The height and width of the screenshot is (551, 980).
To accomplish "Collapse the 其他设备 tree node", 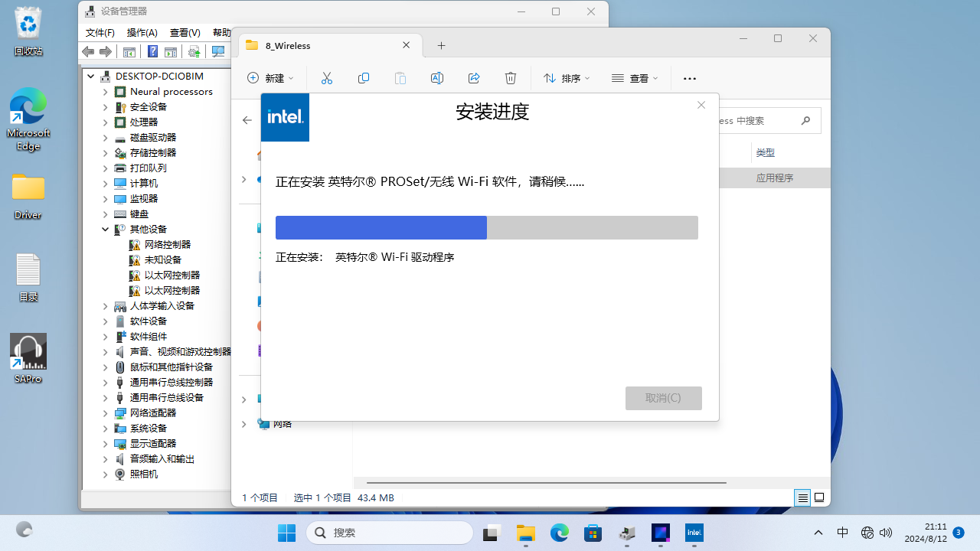I will (x=106, y=229).
